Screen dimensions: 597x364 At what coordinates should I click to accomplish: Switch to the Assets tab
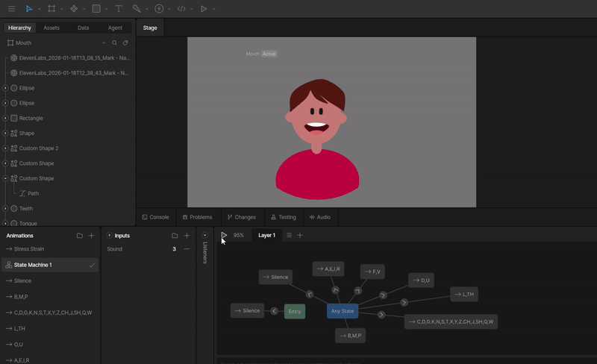pos(51,28)
